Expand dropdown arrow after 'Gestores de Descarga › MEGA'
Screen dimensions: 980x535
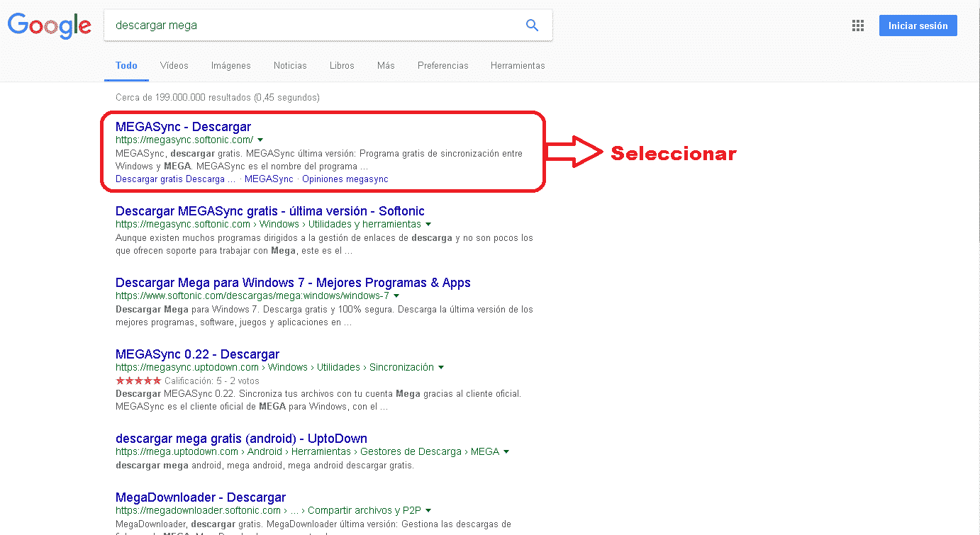coord(506,452)
